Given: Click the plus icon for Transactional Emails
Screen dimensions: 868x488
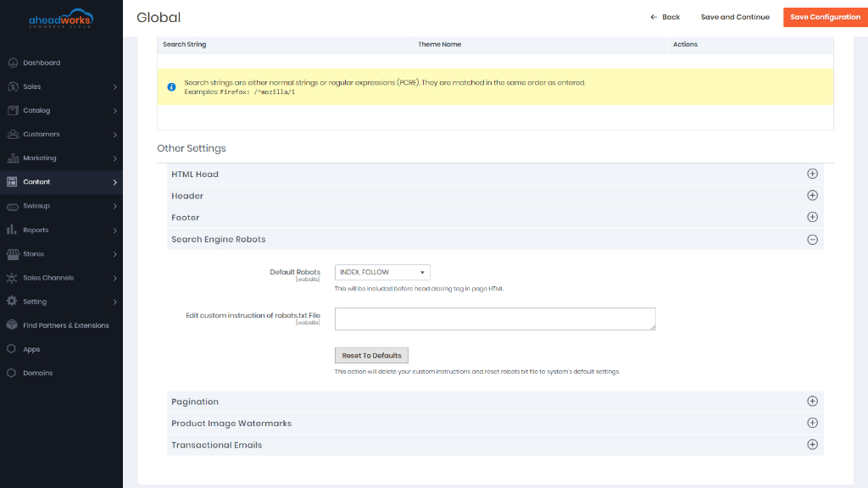Looking at the screenshot, I should [812, 444].
